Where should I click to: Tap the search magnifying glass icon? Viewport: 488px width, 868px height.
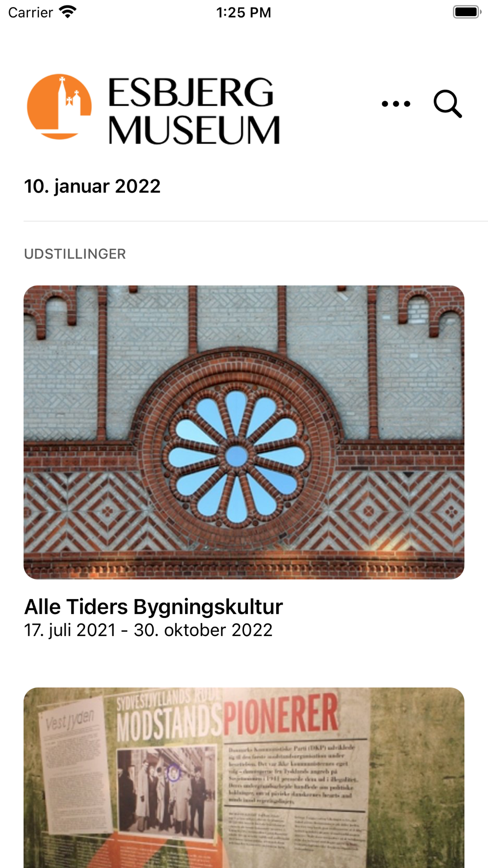pyautogui.click(x=447, y=103)
